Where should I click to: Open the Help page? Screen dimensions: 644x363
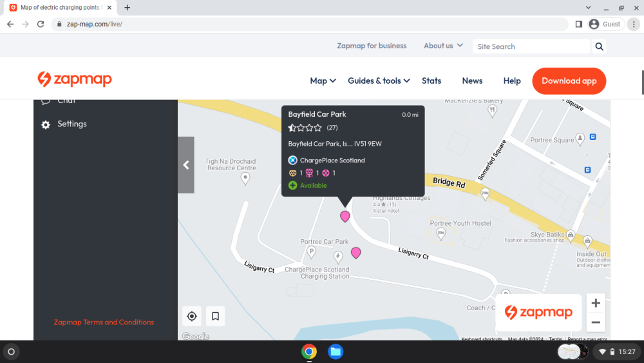[512, 81]
